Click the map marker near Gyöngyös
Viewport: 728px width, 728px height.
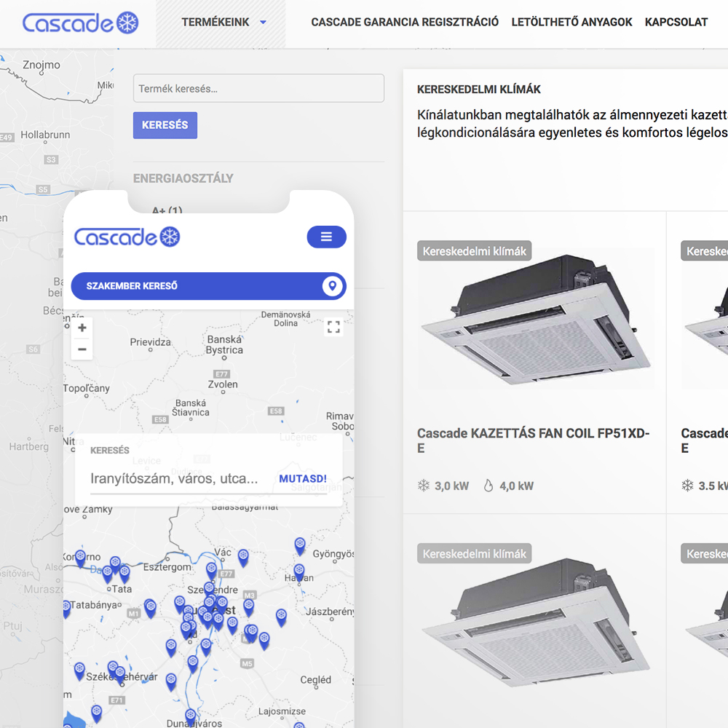click(x=300, y=545)
